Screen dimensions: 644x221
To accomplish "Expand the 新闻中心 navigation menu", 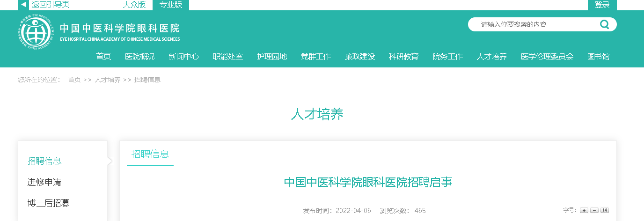I will pyautogui.click(x=184, y=57).
